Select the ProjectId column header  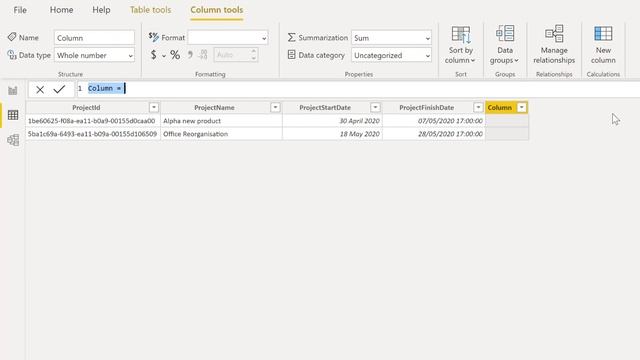(x=86, y=107)
